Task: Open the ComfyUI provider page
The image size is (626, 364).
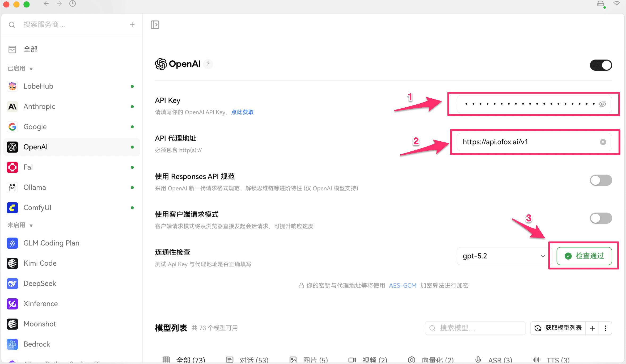Action: click(37, 208)
